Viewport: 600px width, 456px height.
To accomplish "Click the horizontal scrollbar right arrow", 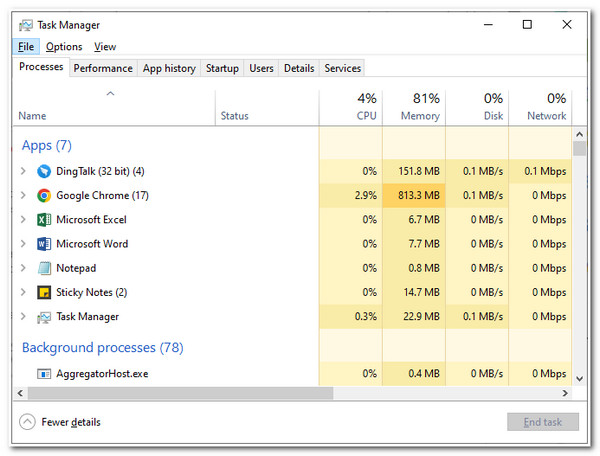I will [565, 393].
